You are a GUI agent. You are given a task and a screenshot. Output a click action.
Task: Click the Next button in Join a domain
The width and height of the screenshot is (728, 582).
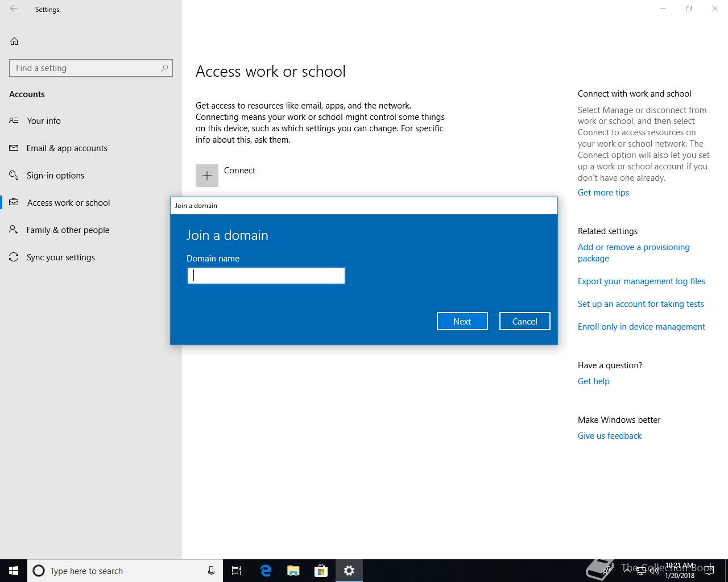coord(462,321)
